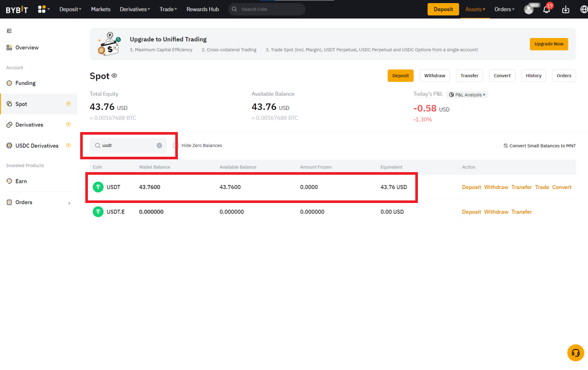Focus the Search Coin field
This screenshot has height=370, width=588.
[x=267, y=9]
